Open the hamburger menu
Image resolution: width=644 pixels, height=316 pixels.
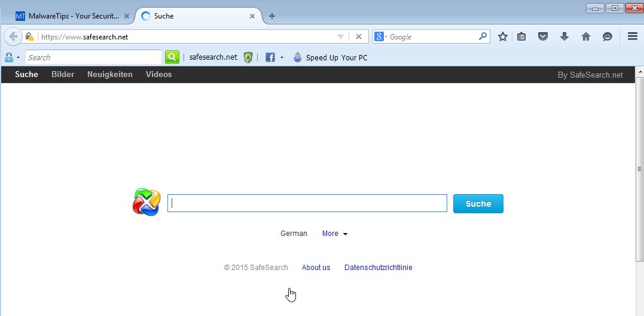[x=633, y=36]
